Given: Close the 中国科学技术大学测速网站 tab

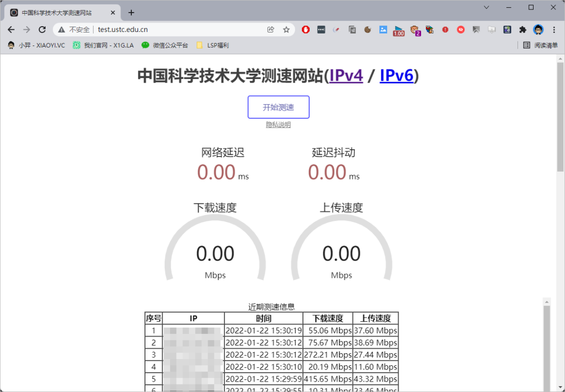Looking at the screenshot, I should (113, 13).
